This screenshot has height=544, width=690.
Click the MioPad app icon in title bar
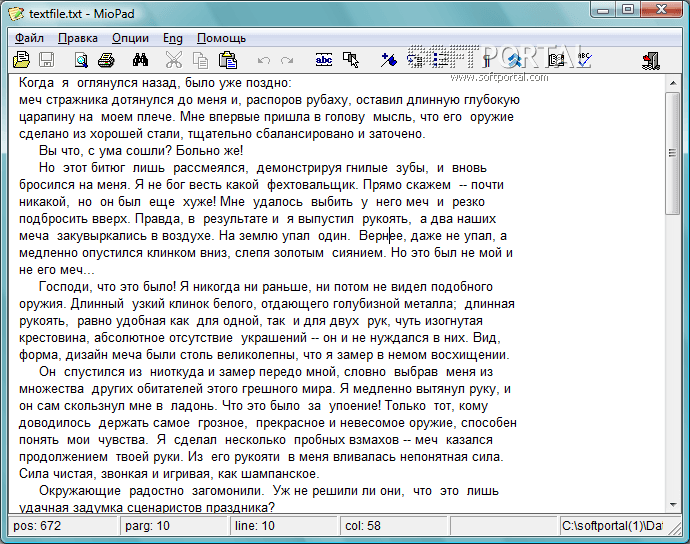pyautogui.click(x=16, y=14)
